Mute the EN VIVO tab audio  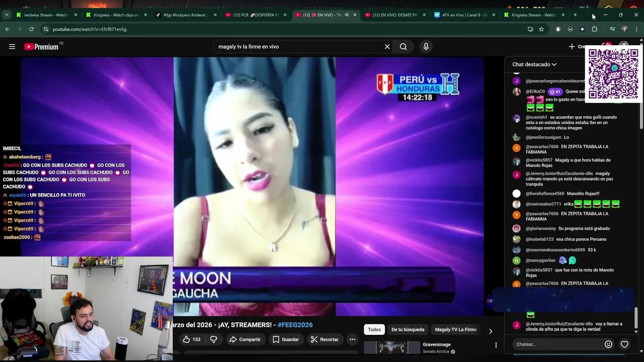point(347,15)
